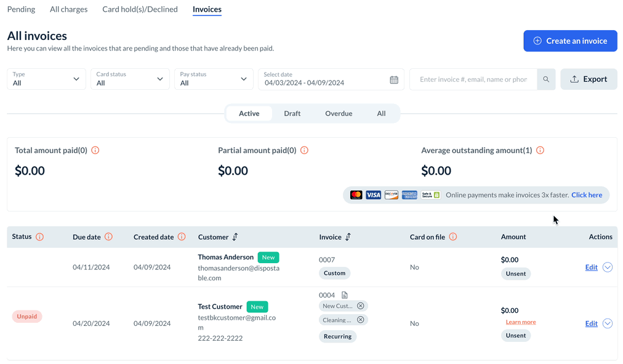Expand actions chevron for Thomas Anderson invoice
623x364 pixels.
608,267
